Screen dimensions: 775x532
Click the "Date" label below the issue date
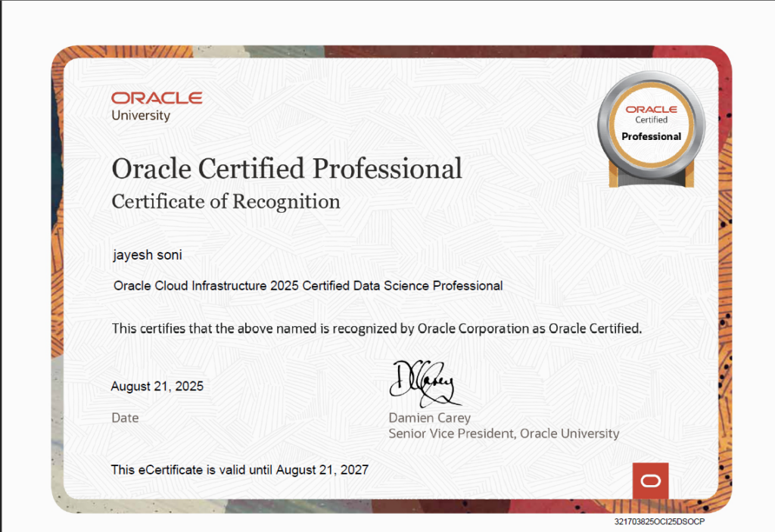click(x=125, y=418)
